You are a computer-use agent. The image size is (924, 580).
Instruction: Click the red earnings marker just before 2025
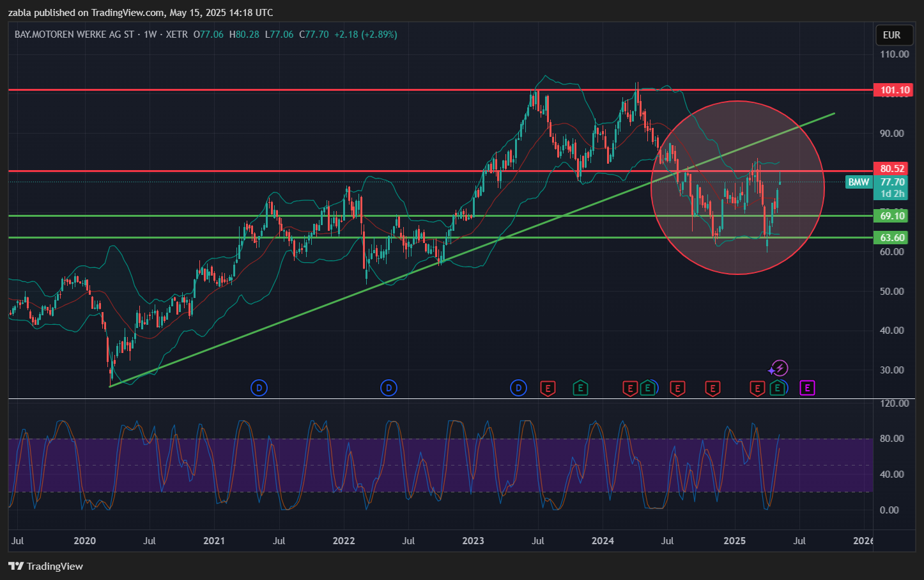point(712,388)
